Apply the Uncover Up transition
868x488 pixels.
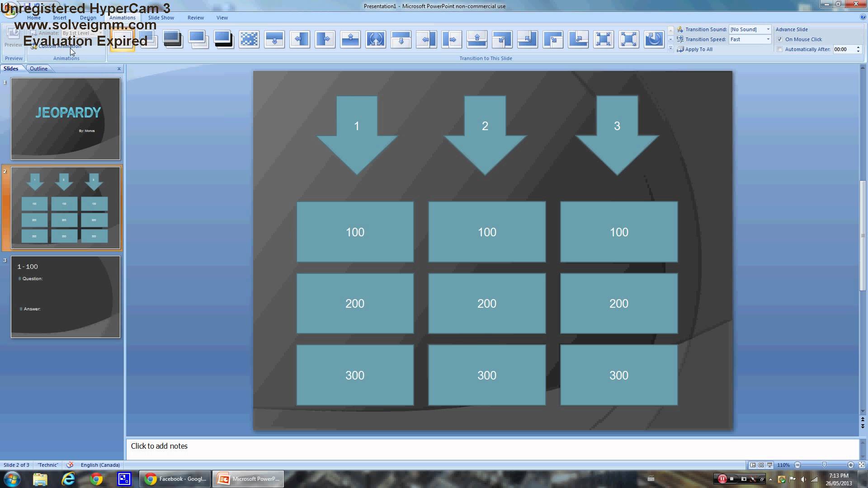[476, 40]
